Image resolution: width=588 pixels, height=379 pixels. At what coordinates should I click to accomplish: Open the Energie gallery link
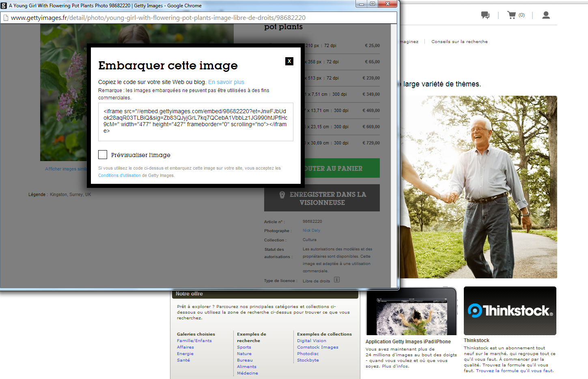pos(185,354)
